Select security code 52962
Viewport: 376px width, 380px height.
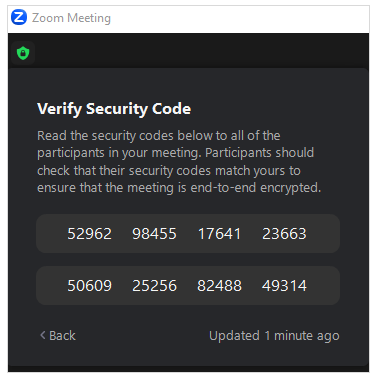pos(89,234)
